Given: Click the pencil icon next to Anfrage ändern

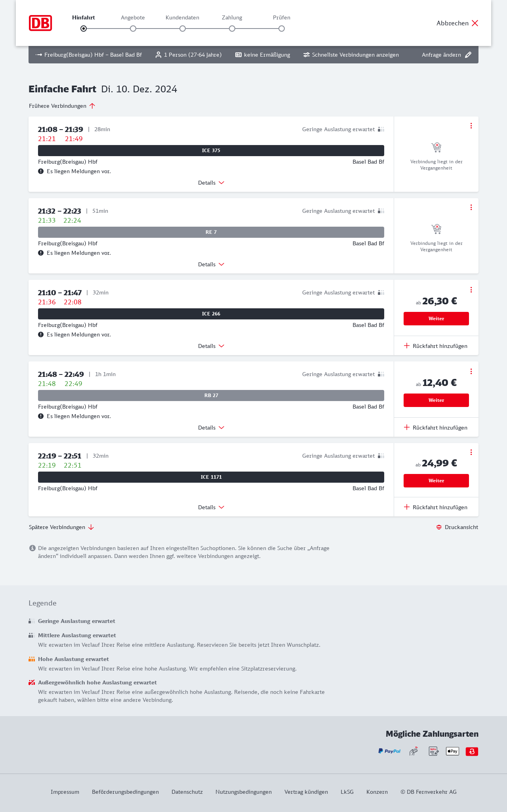Looking at the screenshot, I should tap(468, 55).
